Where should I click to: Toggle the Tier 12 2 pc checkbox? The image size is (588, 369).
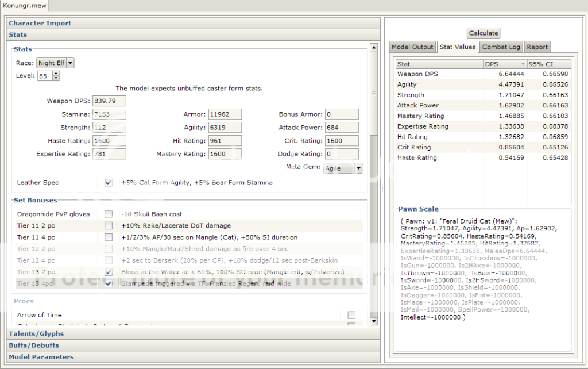pos(109,249)
